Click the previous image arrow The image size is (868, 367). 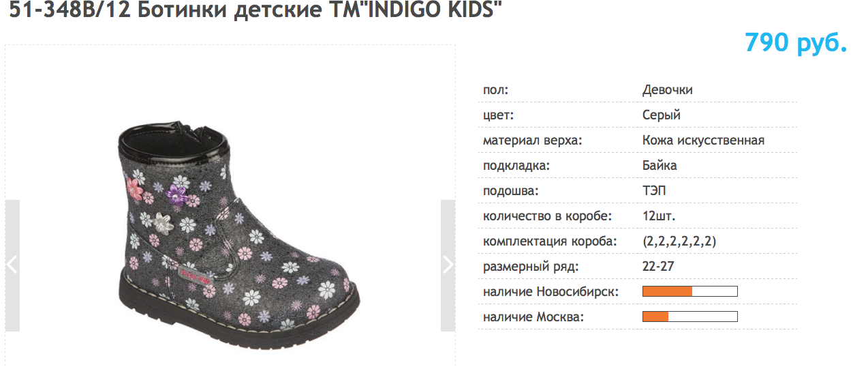(x=12, y=265)
